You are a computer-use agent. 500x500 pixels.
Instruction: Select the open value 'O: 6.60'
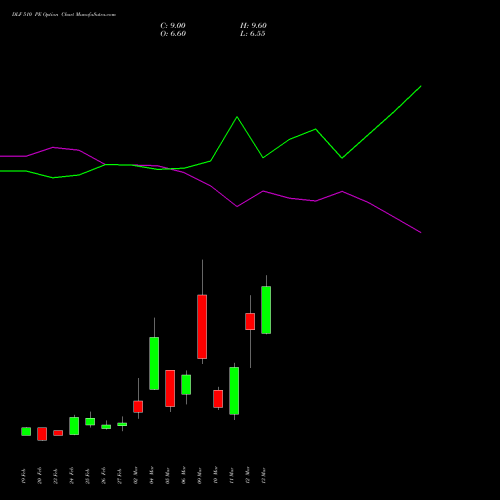click(173, 34)
